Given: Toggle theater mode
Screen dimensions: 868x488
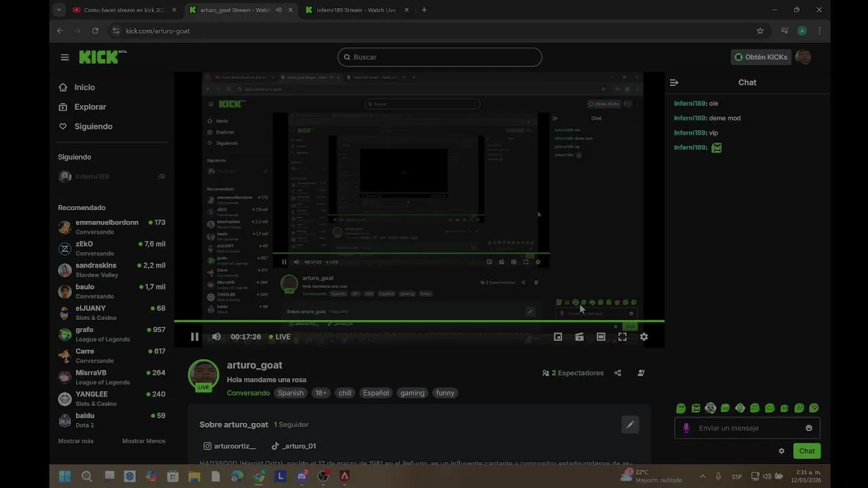Looking at the screenshot, I should (601, 337).
